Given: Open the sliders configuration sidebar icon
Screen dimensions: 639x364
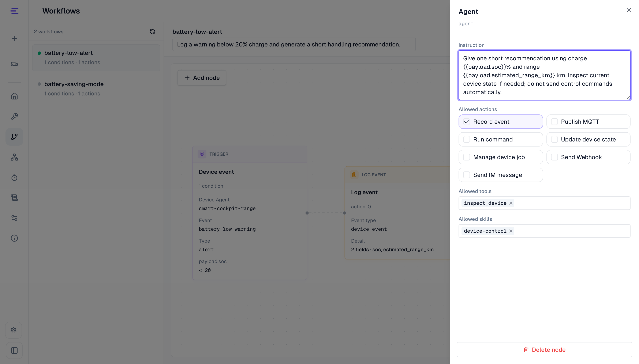Looking at the screenshot, I should click(x=14, y=218).
